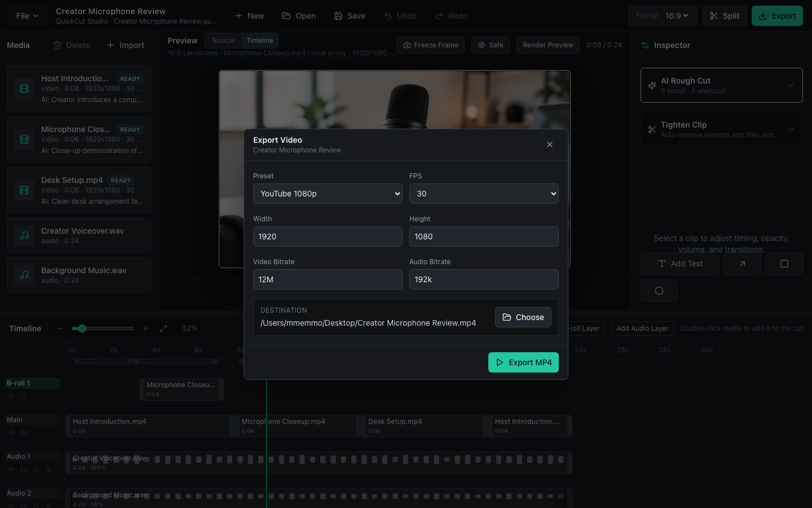Click the fit-timeline expand arrows icon
Image resolution: width=812 pixels, height=508 pixels.
(x=164, y=329)
